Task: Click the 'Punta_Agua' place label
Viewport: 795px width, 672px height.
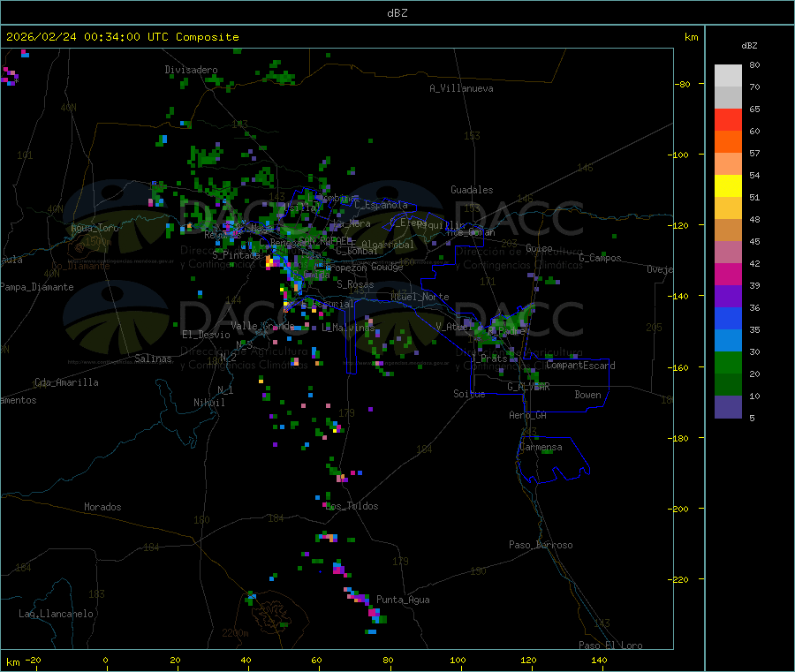Action: 403,600
